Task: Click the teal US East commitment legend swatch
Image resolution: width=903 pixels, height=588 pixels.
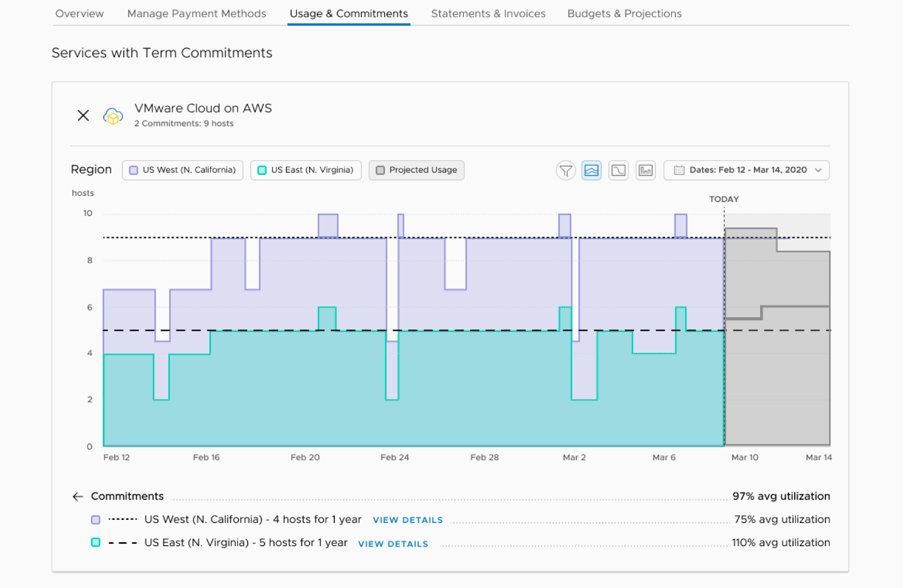Action: coord(95,543)
